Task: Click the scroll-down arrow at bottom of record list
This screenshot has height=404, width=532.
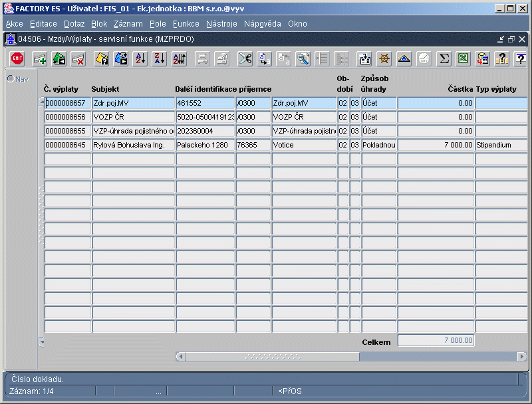Action: pos(42,342)
